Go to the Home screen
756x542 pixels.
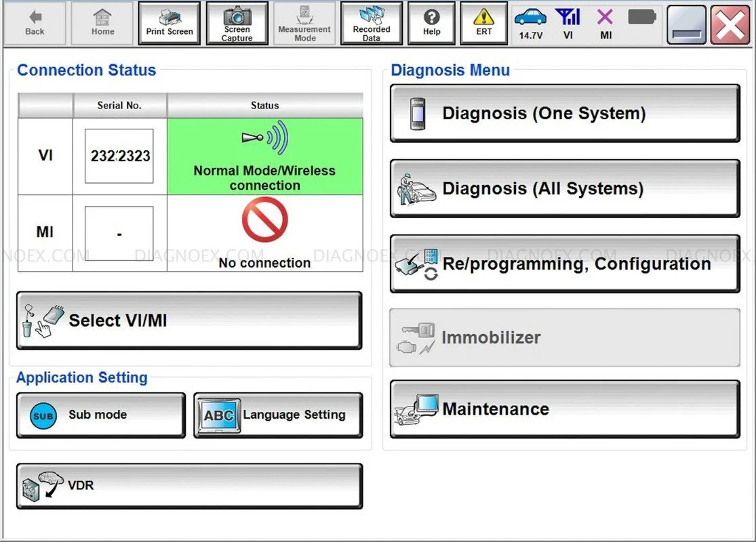[x=103, y=23]
